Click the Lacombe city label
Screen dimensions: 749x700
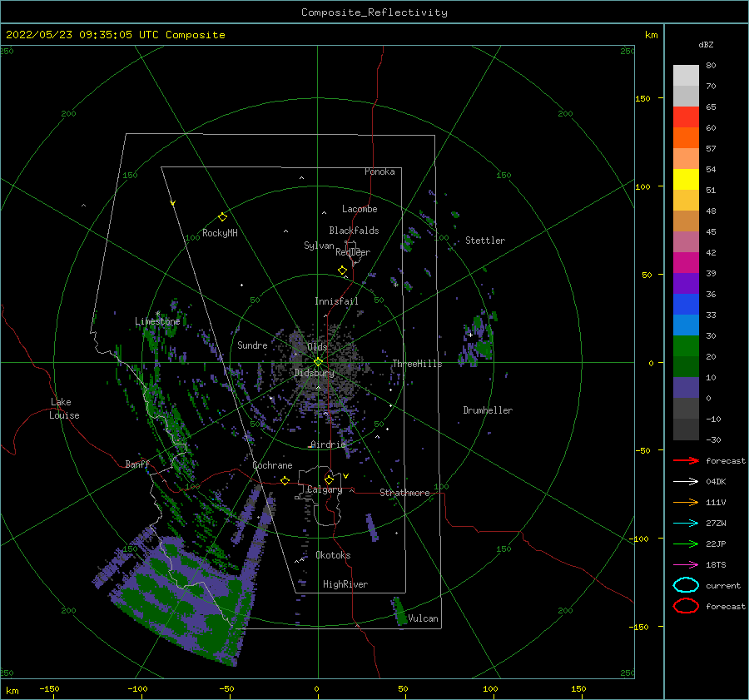click(360, 209)
